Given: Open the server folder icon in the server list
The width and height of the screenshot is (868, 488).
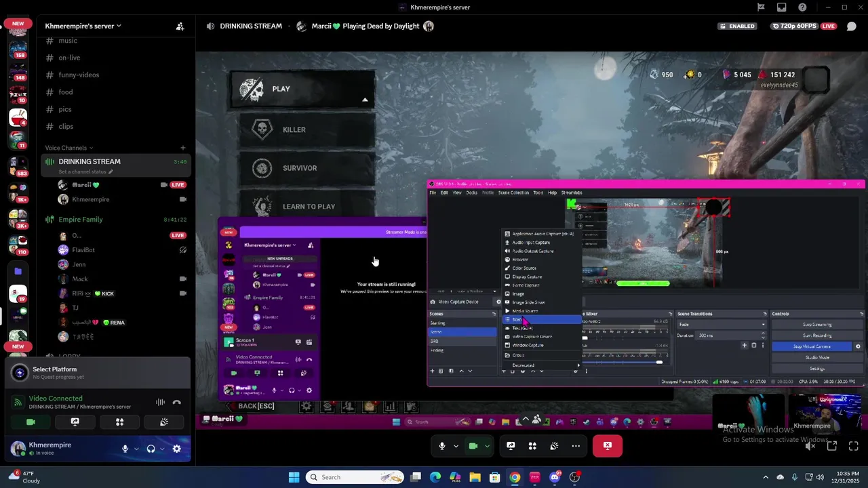Looking at the screenshot, I should [18, 271].
